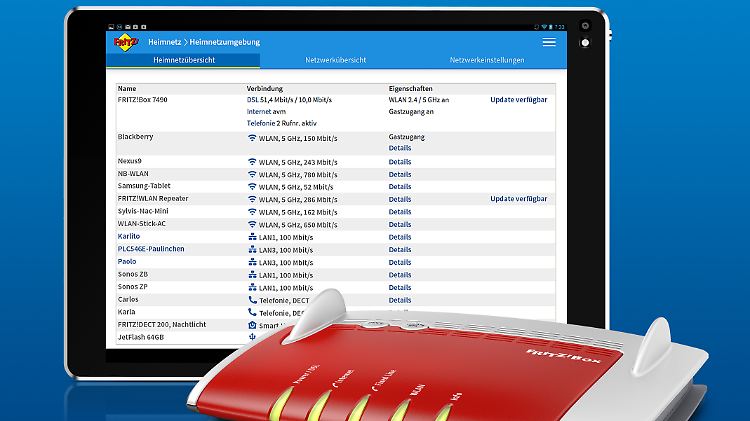Open Details for Sylvis-Mac-Mini
Image resolution: width=750 pixels, height=421 pixels.
[x=400, y=211]
